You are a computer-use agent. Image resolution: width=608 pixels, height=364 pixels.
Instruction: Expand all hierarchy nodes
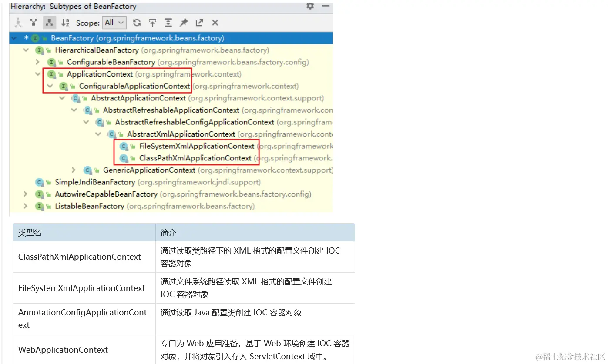click(168, 23)
